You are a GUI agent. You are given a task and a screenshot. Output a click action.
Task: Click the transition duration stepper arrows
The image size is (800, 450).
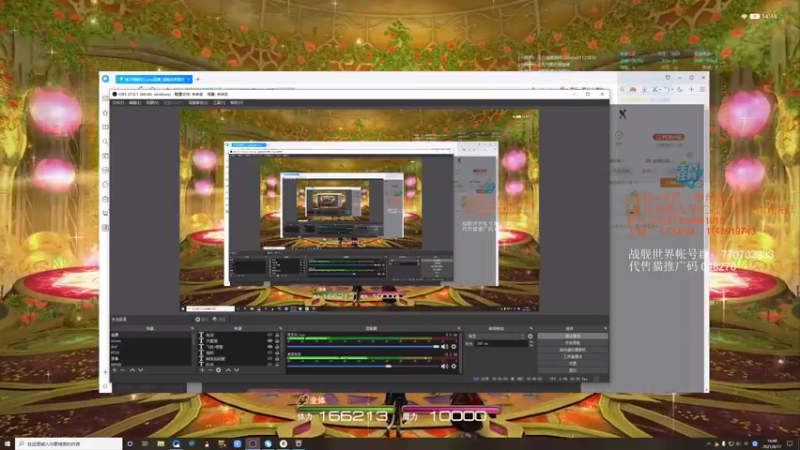531,344
